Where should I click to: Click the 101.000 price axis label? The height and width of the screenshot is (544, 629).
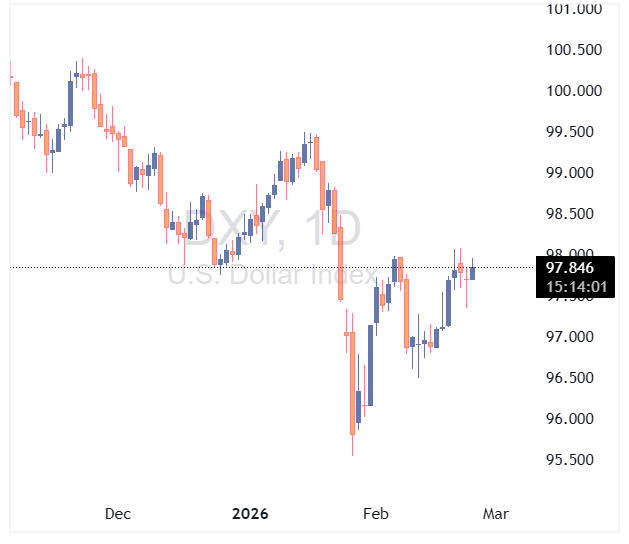[574, 9]
